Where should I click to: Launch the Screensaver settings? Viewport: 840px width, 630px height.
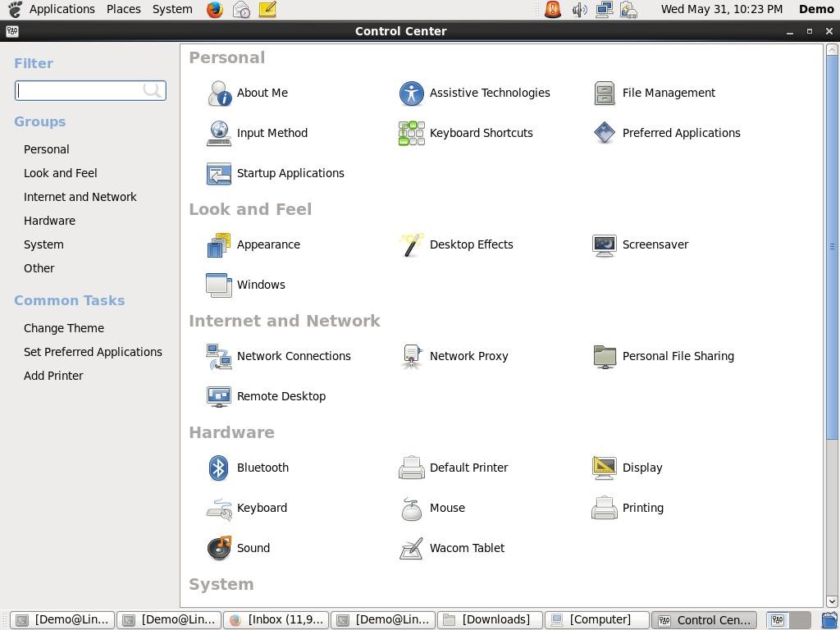pos(655,244)
